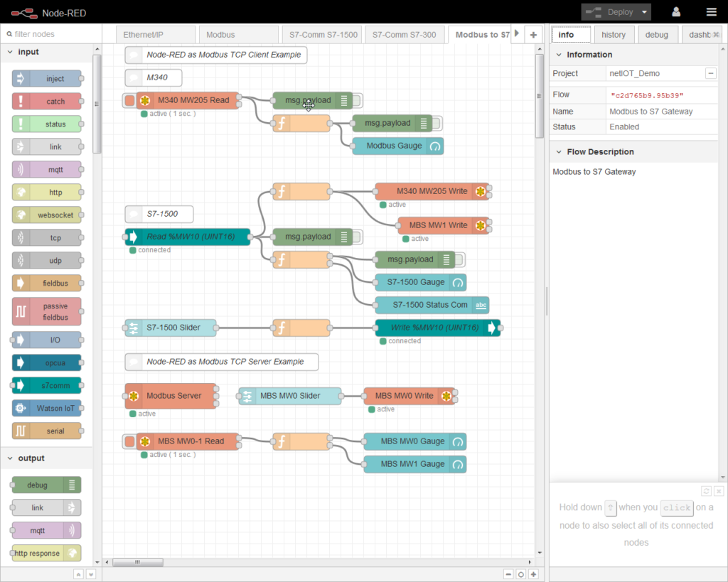
Task: Toggle output of the top msg.payload debug node
Action: pyautogui.click(x=358, y=100)
